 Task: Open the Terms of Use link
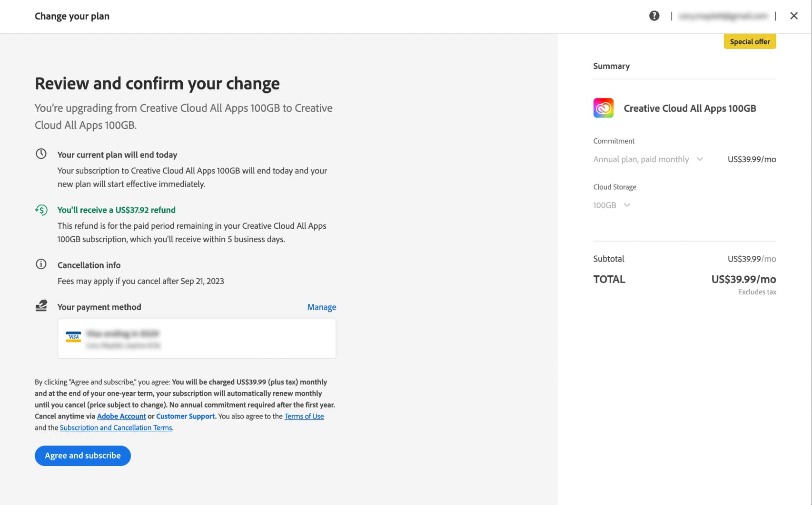tap(304, 416)
